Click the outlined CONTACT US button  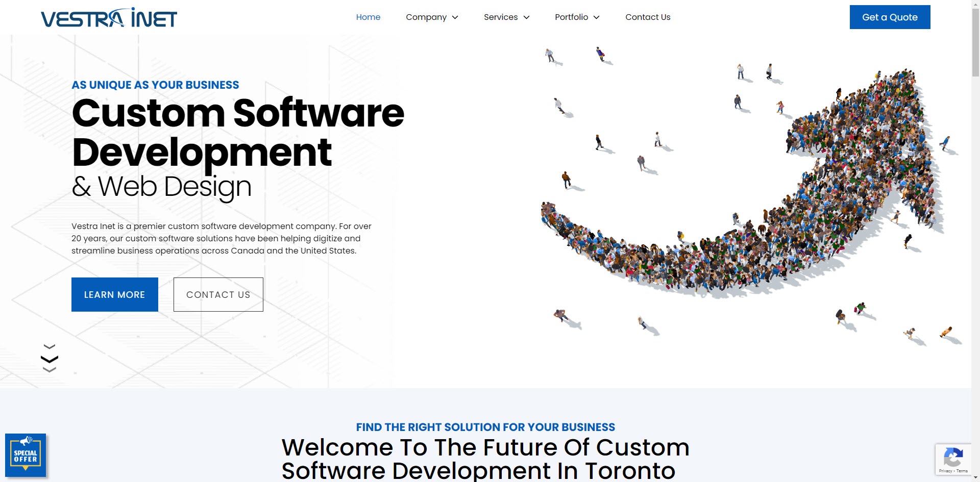coord(218,294)
